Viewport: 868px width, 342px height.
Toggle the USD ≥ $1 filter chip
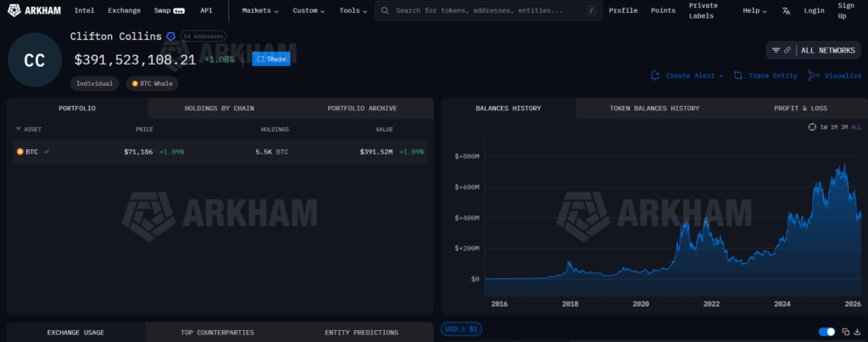461,329
